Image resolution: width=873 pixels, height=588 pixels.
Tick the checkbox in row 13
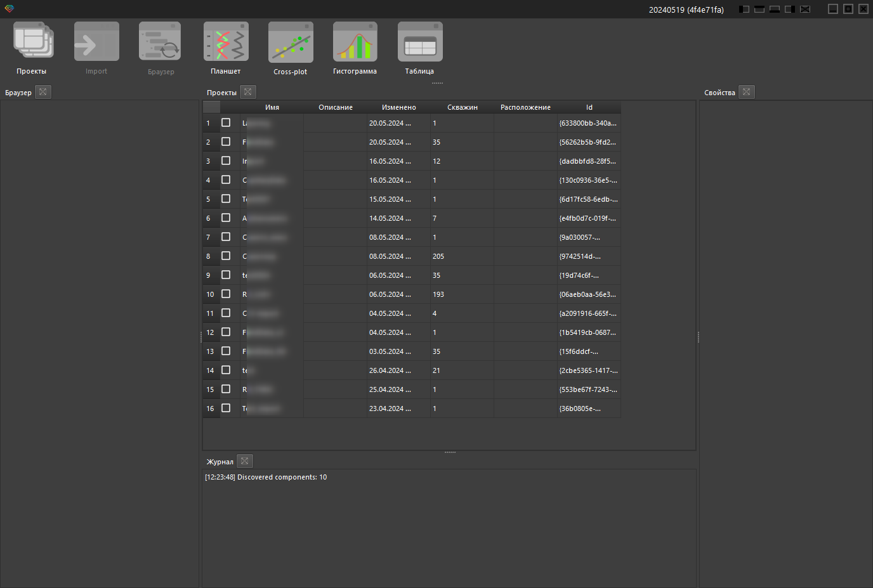pyautogui.click(x=226, y=351)
